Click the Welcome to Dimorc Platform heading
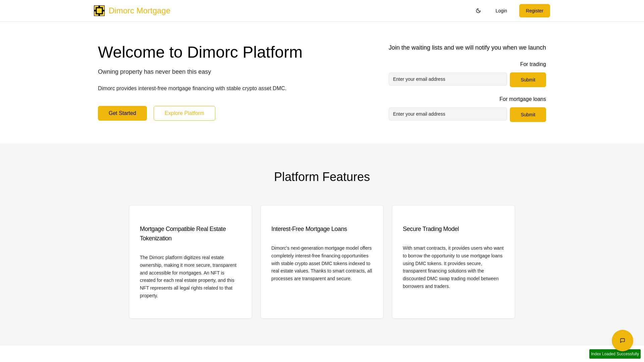The image size is (644, 362). point(200,52)
